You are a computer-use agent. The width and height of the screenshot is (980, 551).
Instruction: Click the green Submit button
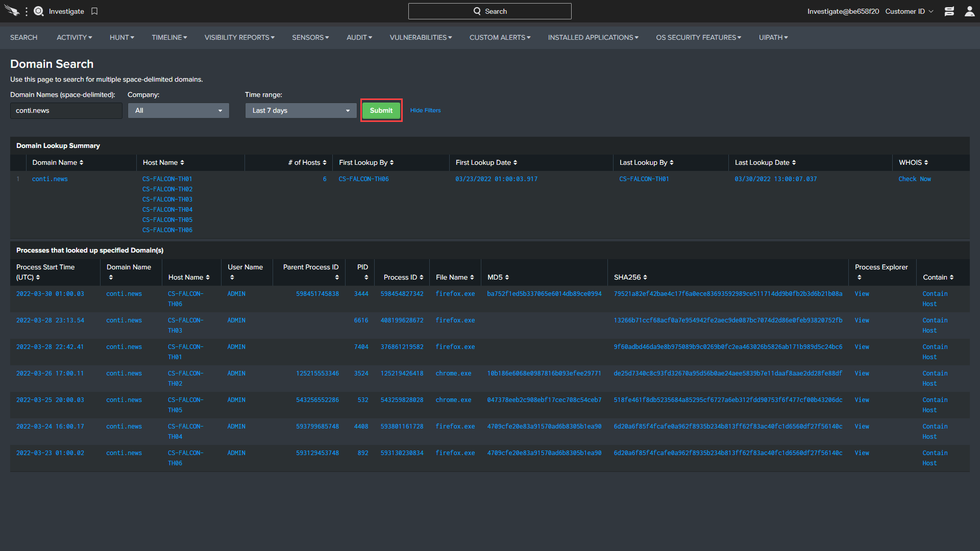click(381, 110)
